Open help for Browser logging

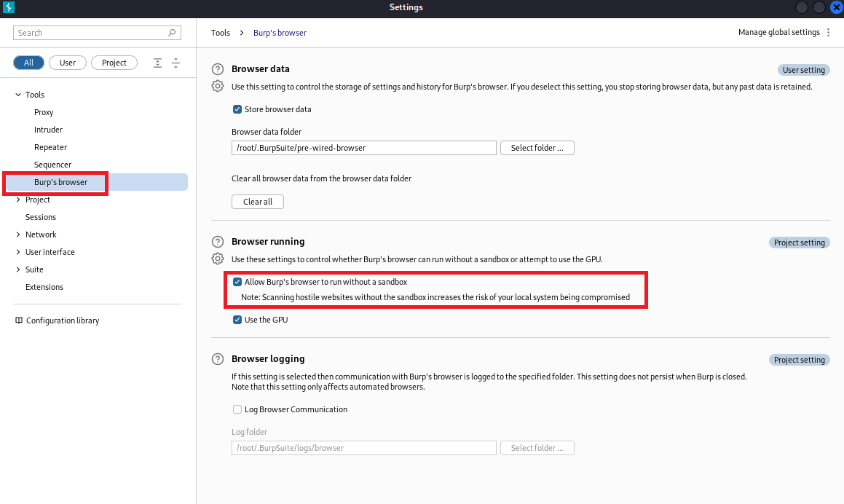218,359
